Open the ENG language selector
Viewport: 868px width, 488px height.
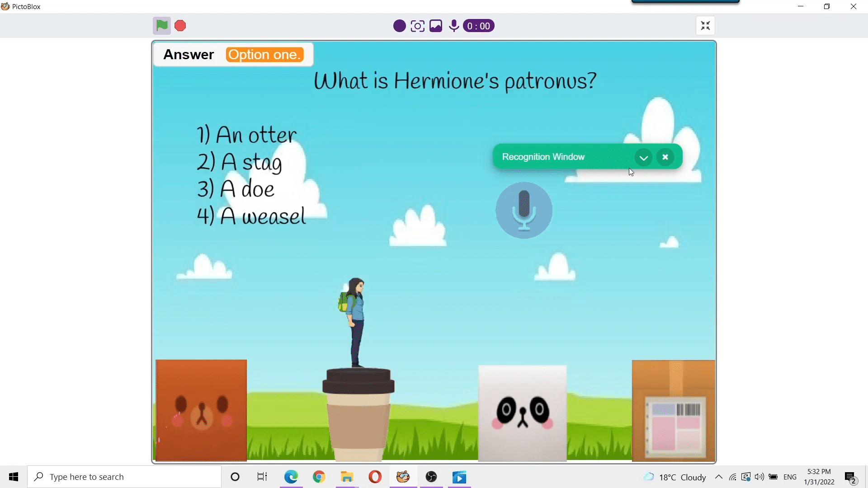point(790,477)
